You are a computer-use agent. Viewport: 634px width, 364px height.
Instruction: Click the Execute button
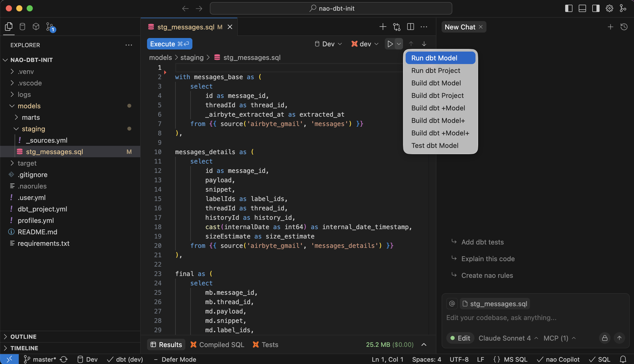pos(169,44)
